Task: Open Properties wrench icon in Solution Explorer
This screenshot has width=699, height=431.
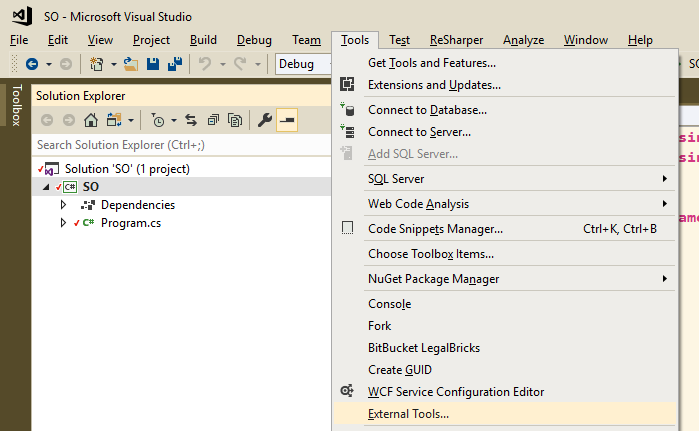Action: [x=265, y=120]
